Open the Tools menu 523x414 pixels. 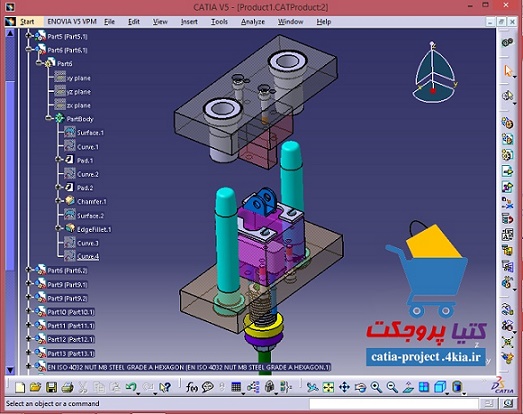click(219, 22)
